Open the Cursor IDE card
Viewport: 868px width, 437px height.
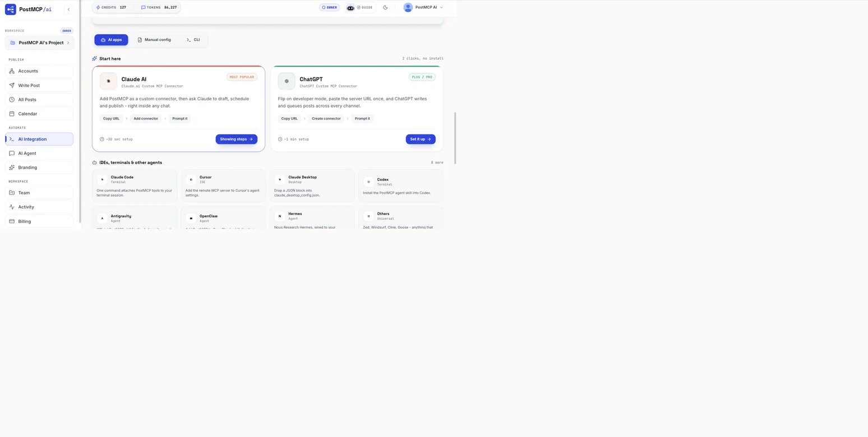point(223,185)
